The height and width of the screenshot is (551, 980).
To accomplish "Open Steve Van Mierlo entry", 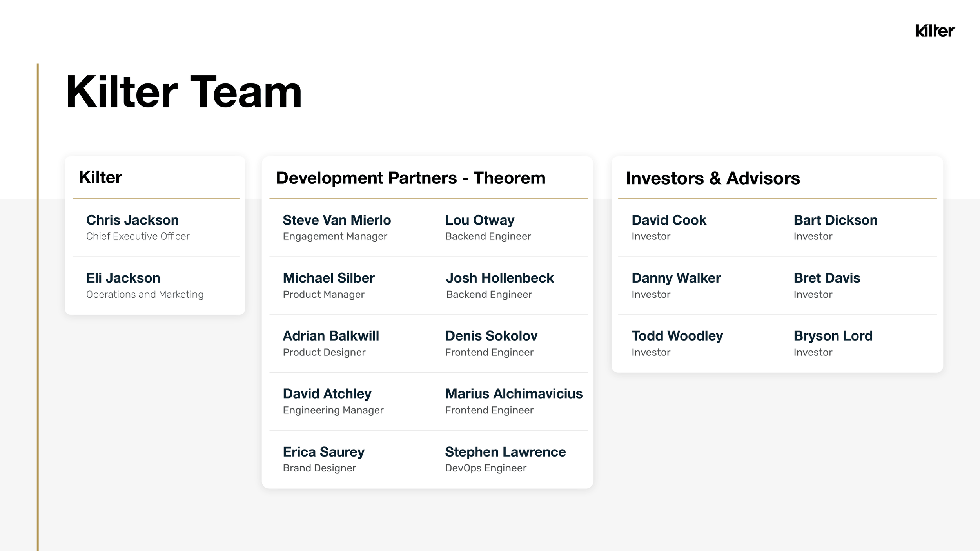I will tap(337, 228).
